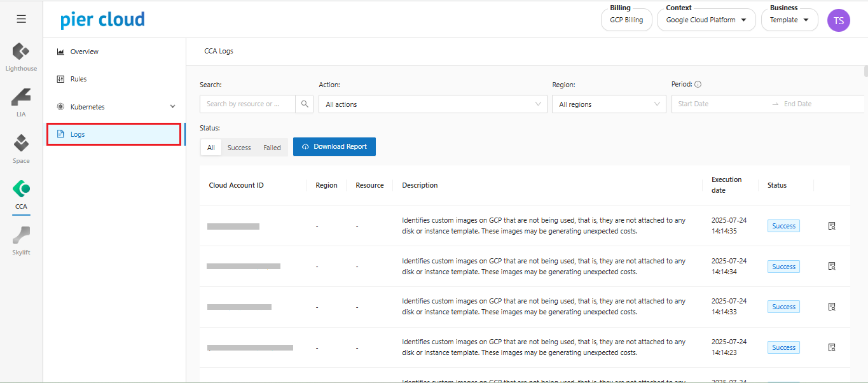The image size is (868, 383).
Task: View log details of first row
Action: (831, 226)
